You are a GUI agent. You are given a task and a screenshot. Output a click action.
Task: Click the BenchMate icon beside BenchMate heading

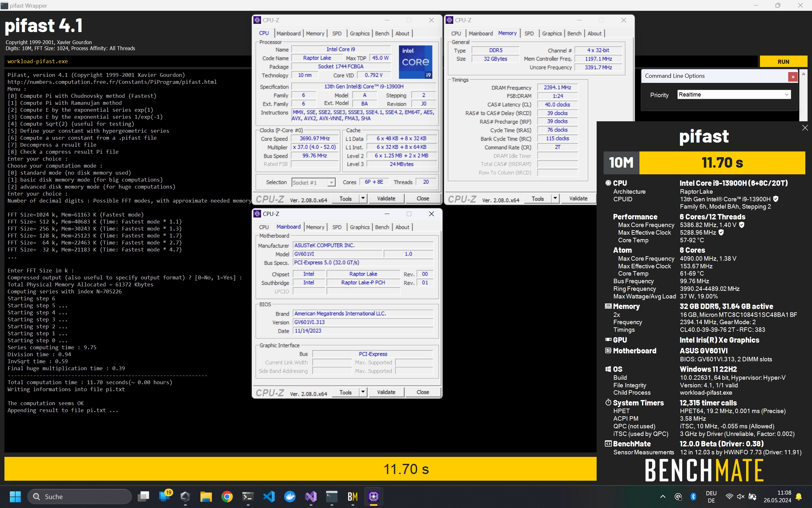coord(608,444)
